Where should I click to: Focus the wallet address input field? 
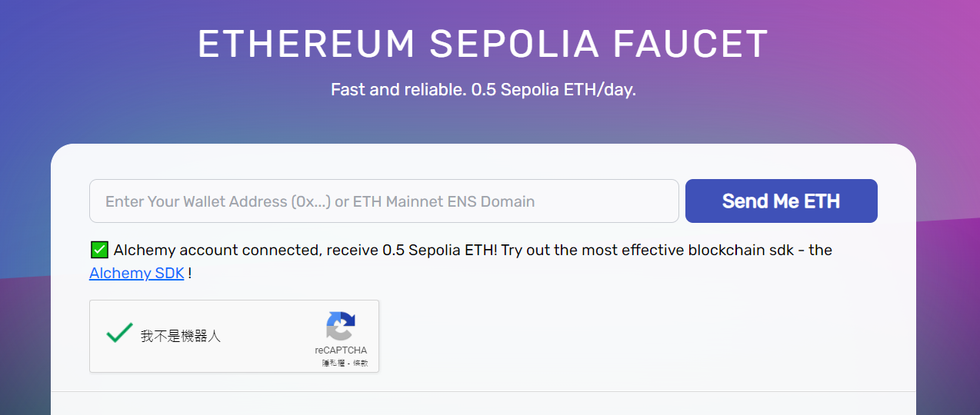coord(384,201)
